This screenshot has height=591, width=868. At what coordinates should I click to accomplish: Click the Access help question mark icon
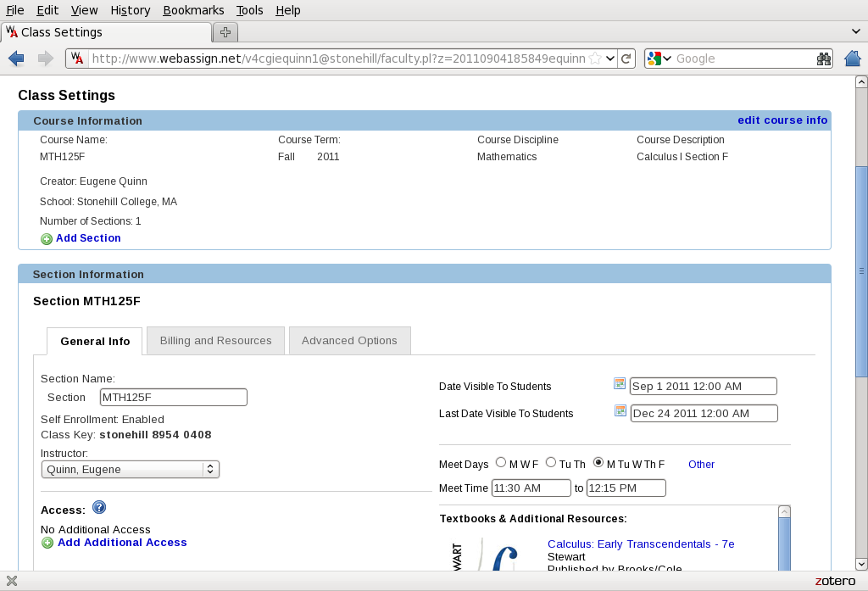point(99,508)
